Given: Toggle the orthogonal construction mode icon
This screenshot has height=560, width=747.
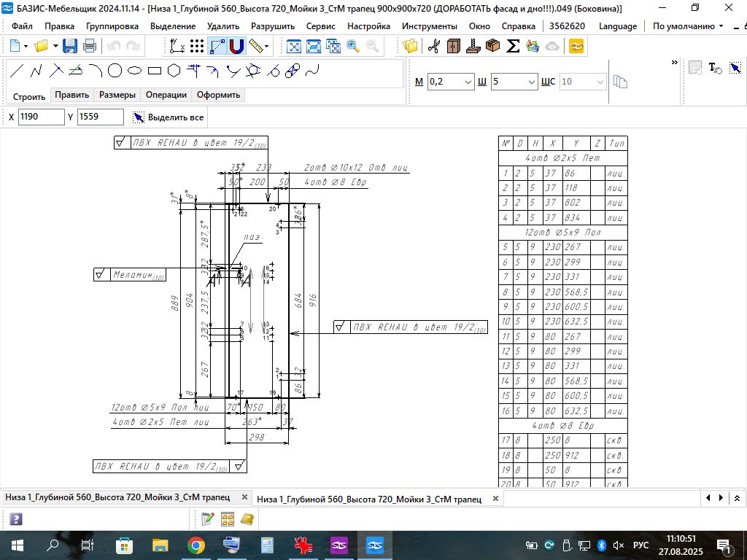Looking at the screenshot, I should (x=217, y=46).
